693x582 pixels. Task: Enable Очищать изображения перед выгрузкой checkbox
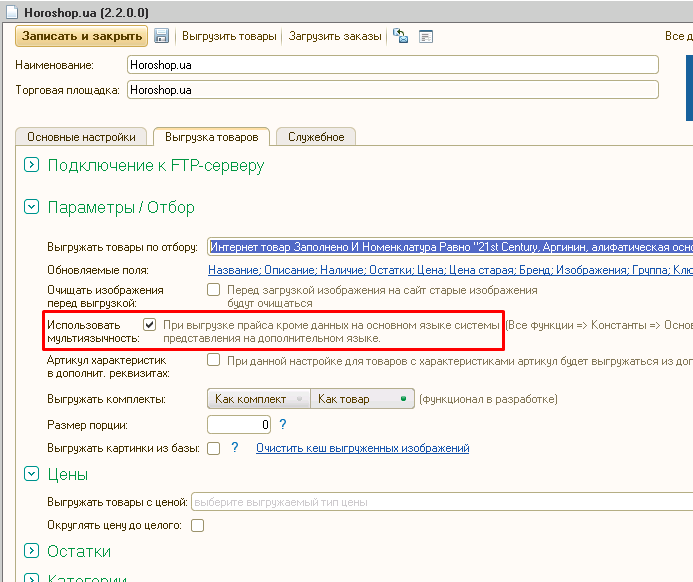[x=213, y=290]
